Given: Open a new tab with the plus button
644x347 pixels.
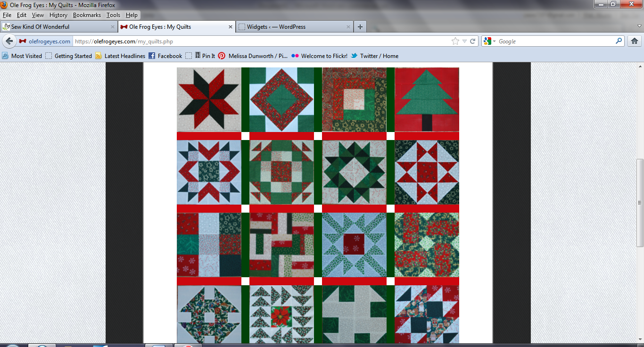Looking at the screenshot, I should (x=360, y=27).
